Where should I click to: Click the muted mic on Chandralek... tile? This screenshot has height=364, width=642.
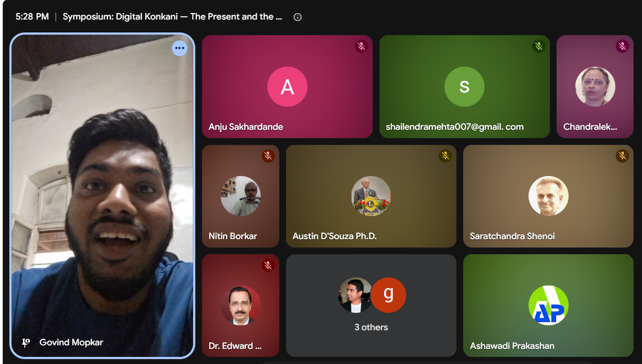pos(622,46)
